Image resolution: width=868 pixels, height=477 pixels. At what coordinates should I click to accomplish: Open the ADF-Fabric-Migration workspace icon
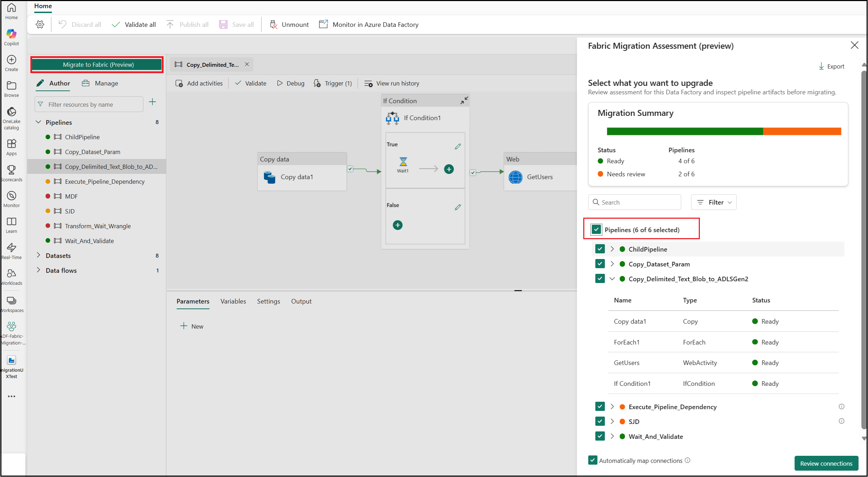11,326
